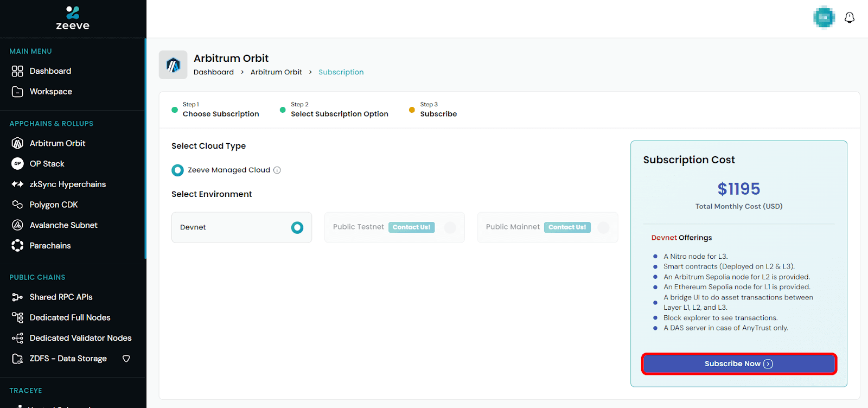Select Zeeve Managed Cloud radio button
The width and height of the screenshot is (868, 408).
[x=177, y=170]
